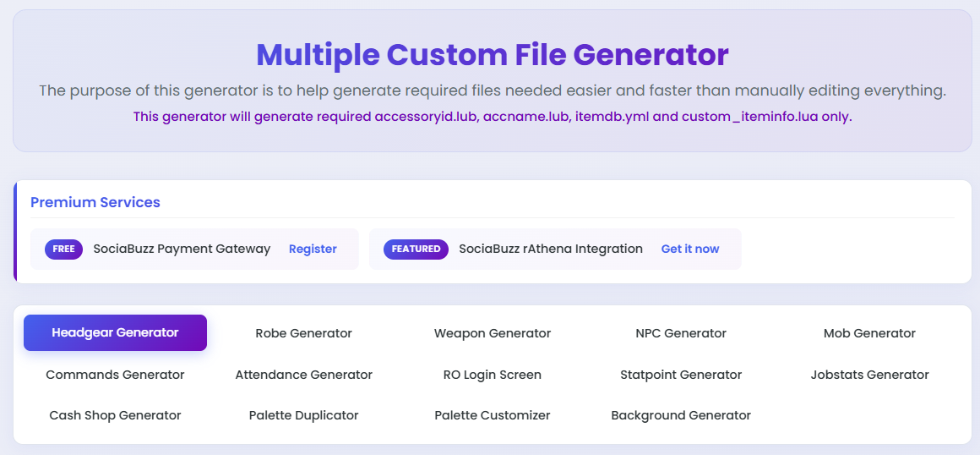This screenshot has height=455, width=980.
Task: Select the Weapon Generator tab
Action: [x=493, y=333]
